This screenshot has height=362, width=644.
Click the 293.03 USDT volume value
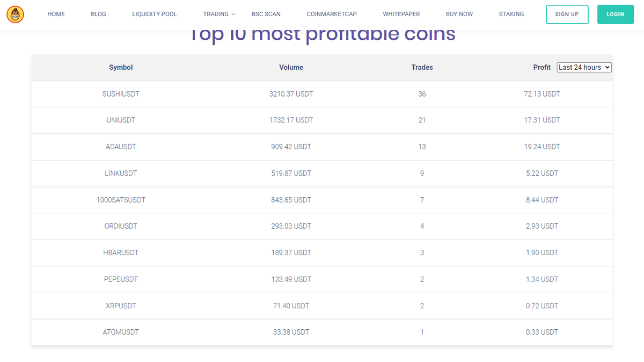[291, 226]
